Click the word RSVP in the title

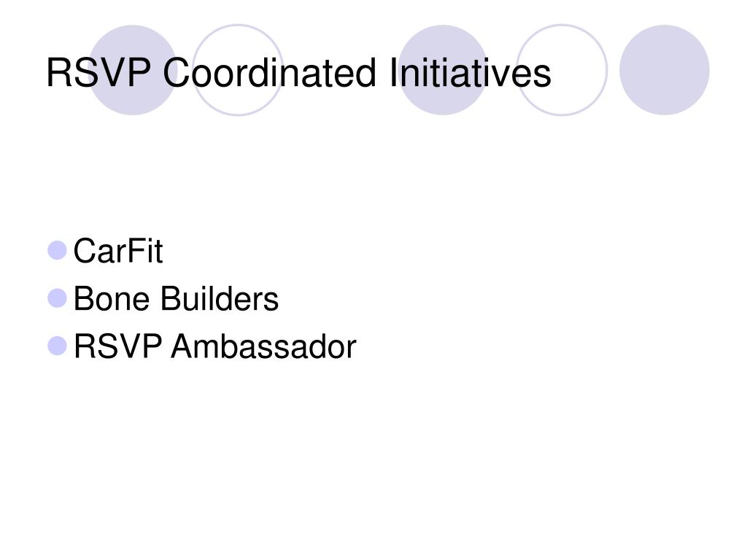[98, 73]
